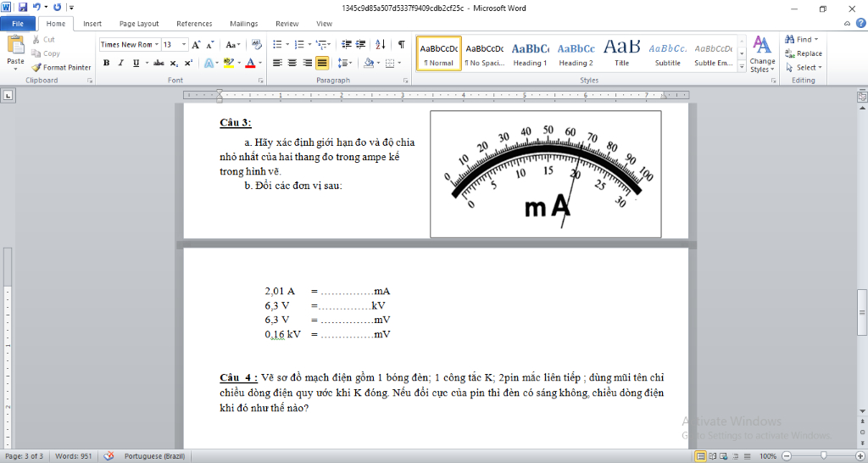Click the Replace command
Viewport: 868px width, 463px height.
coord(804,53)
